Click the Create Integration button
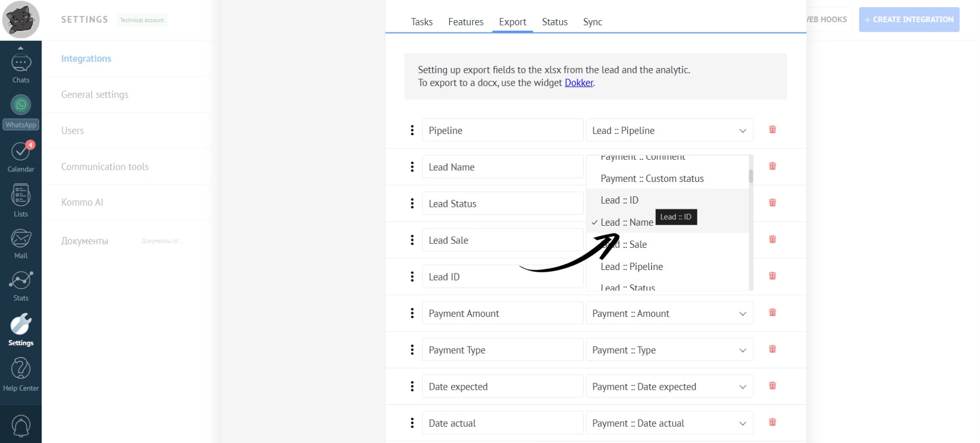 coord(908,20)
